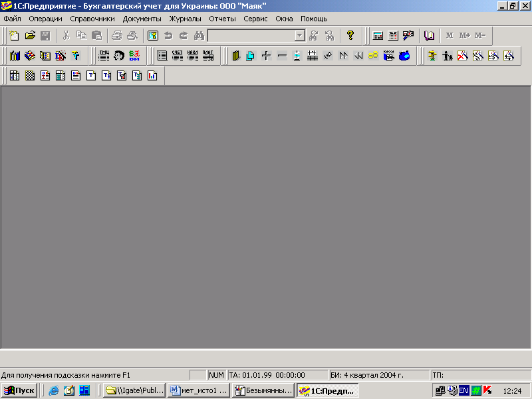
Task: Click the adult and child silhouette icon
Action: point(447,56)
